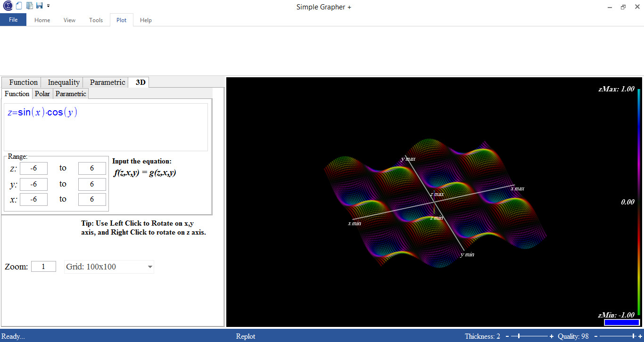Click the 0.00 color scale midpoint label
This screenshot has width=644, height=342.
(627, 202)
